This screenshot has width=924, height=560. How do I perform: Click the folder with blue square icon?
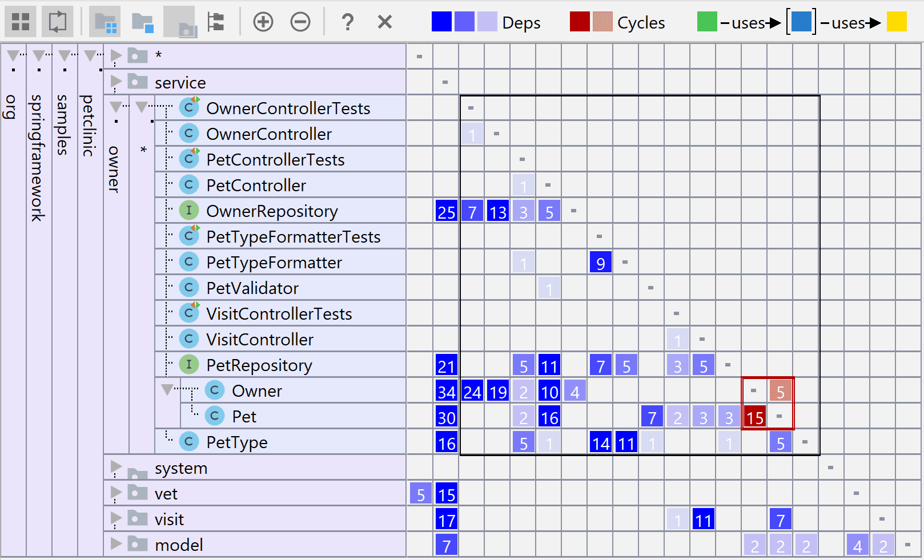pyautogui.click(x=142, y=22)
